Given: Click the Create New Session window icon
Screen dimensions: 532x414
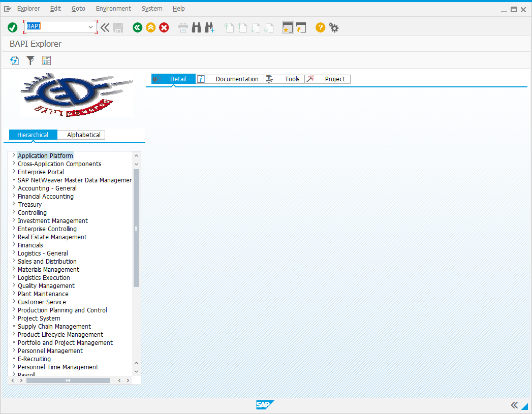Looking at the screenshot, I should (x=288, y=27).
